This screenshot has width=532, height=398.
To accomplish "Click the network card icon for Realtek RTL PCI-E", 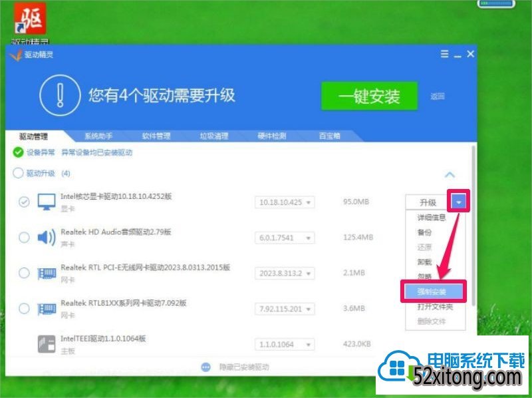I will [47, 274].
